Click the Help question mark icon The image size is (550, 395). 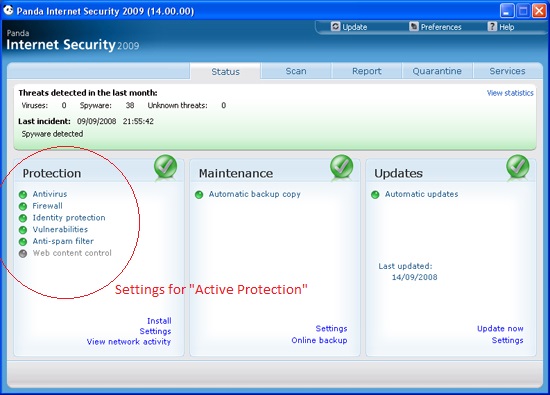tap(492, 27)
